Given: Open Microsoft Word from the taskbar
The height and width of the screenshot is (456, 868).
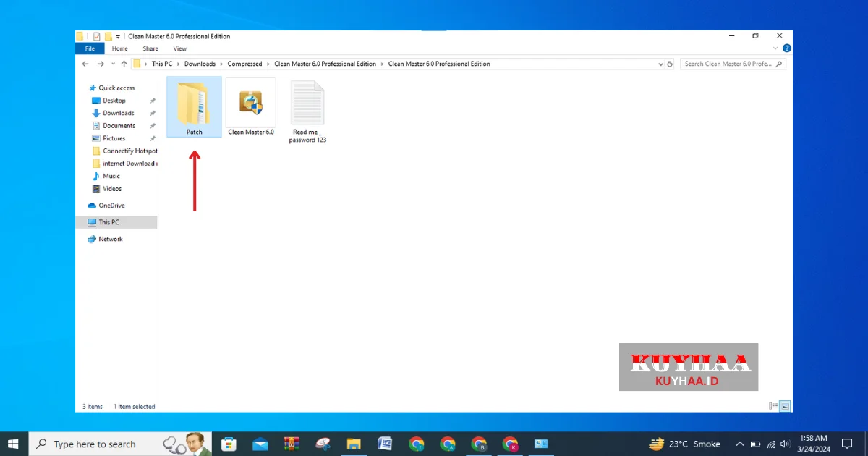Looking at the screenshot, I should click(385, 444).
